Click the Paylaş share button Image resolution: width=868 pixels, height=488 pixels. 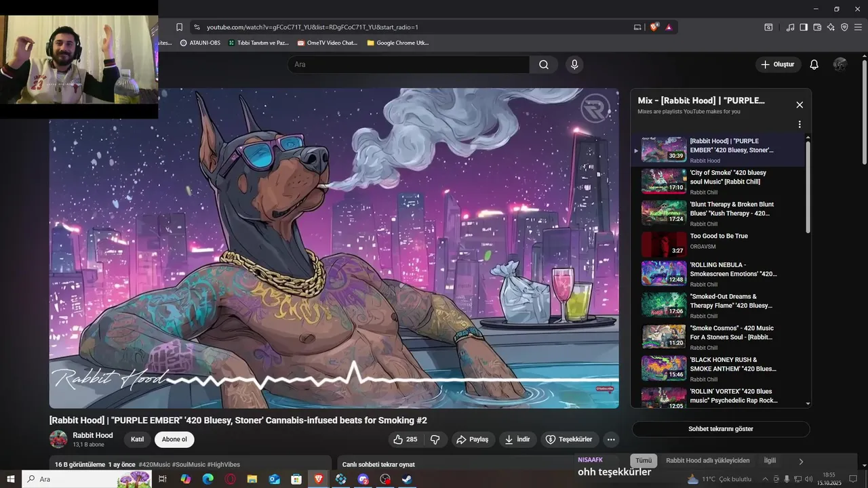tap(473, 439)
